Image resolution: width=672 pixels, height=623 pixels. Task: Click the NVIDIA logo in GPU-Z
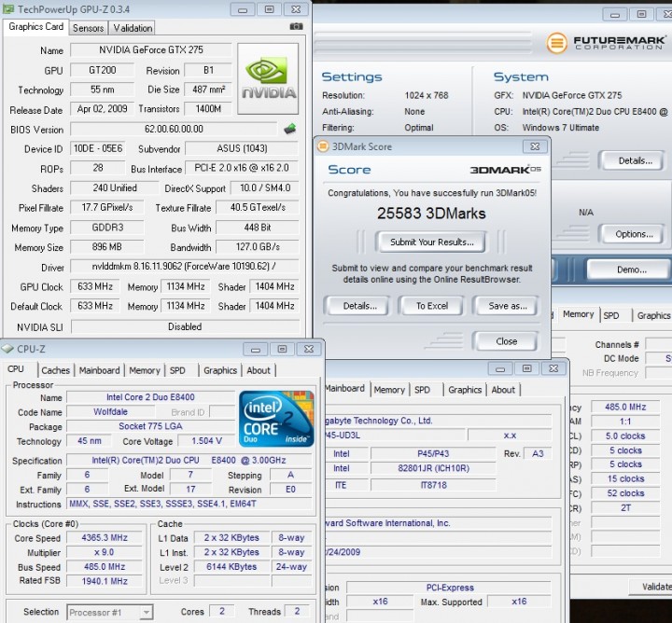tap(268, 78)
